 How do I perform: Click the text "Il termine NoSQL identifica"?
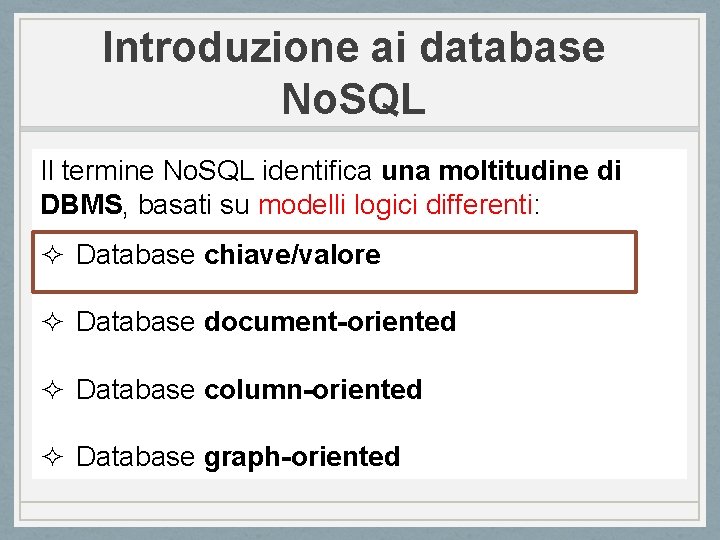206,170
